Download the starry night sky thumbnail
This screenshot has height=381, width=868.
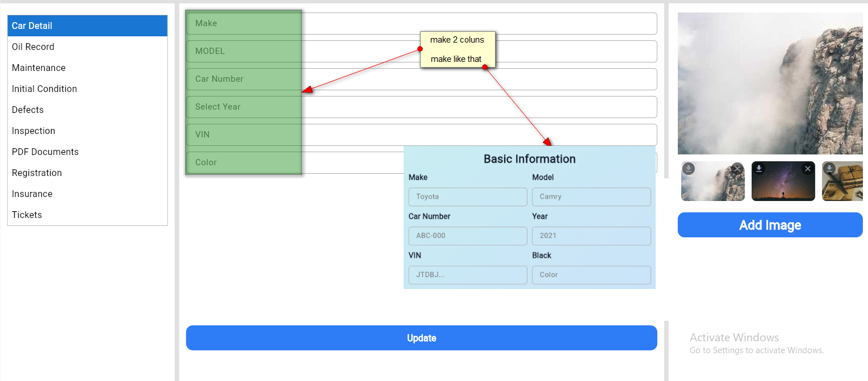point(759,169)
